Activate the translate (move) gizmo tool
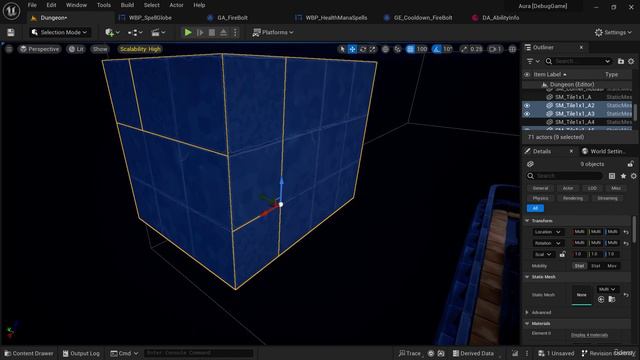This screenshot has height=360, width=640. coord(352,49)
